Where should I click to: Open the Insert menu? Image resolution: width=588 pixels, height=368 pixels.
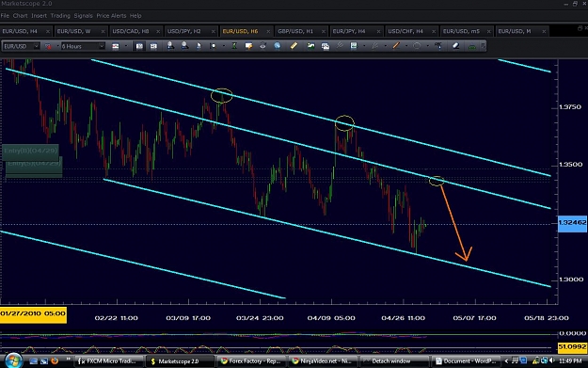pyautogui.click(x=39, y=16)
